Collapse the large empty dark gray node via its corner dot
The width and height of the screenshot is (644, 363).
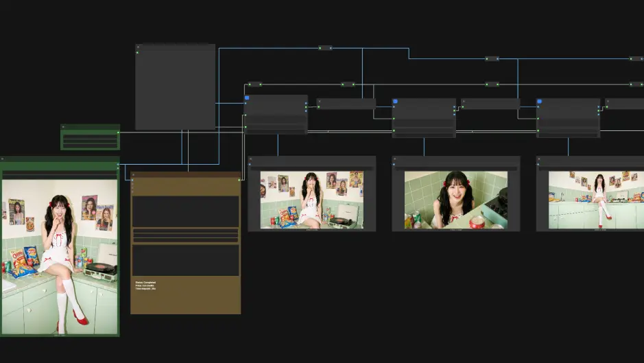[138, 47]
